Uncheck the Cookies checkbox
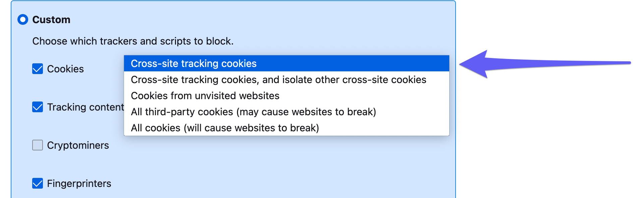This screenshot has width=644, height=198. 38,69
